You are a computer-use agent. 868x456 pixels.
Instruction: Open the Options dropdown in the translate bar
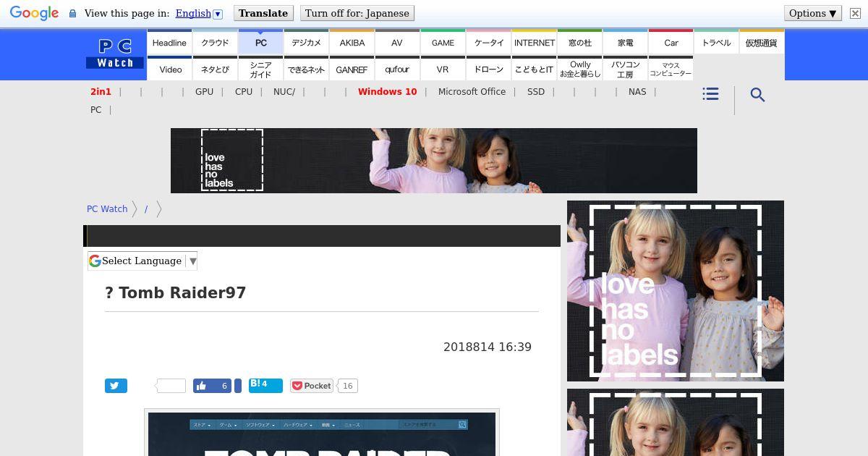point(812,13)
